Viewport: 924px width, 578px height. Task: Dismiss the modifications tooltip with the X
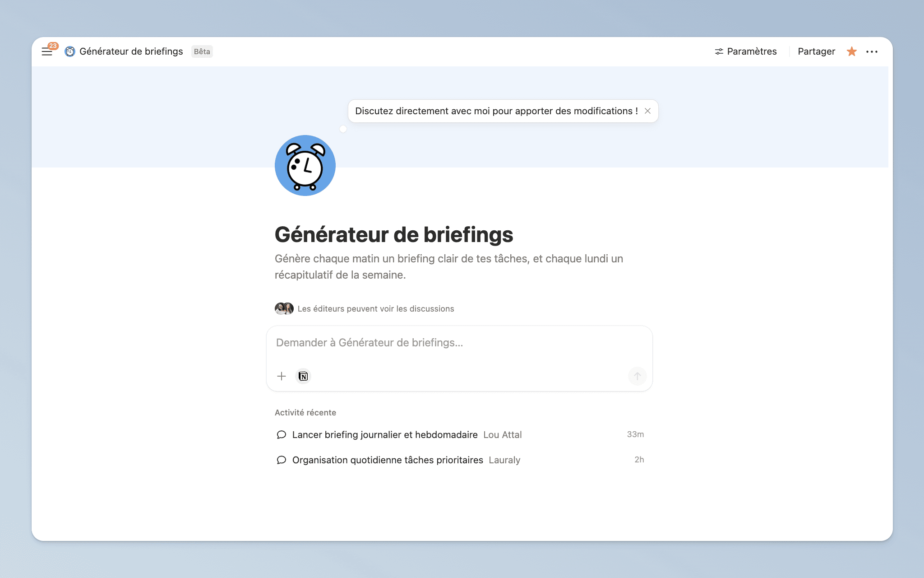[x=648, y=111]
